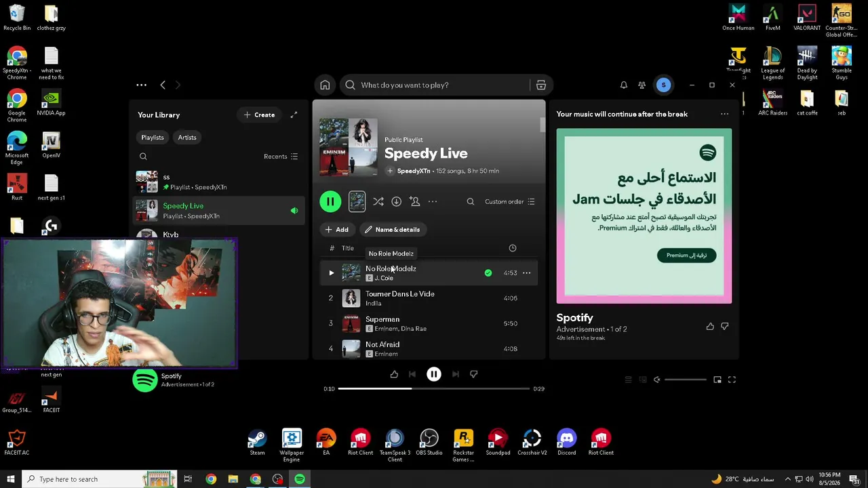Filter library by Playlists
The width and height of the screenshot is (868, 488).
click(153, 138)
